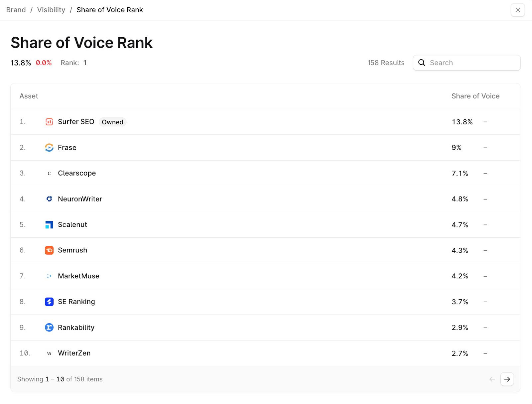
Task: Select the WriterZen asset entry
Action: click(74, 353)
